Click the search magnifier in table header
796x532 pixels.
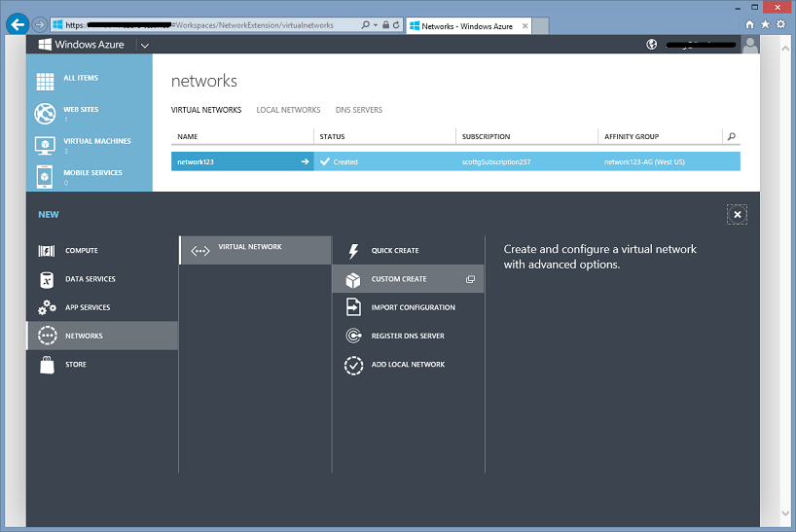pos(732,136)
